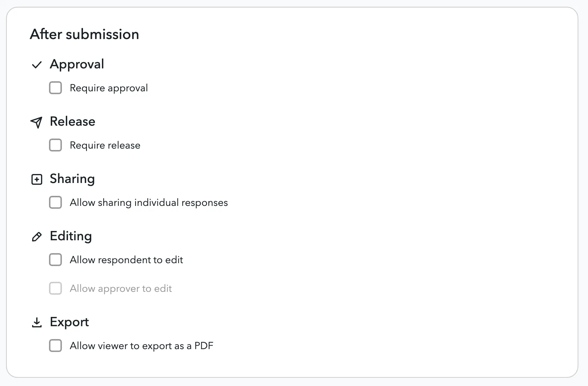Screen dimensions: 588x386
Task: Enable Allow viewer to export as PDF
Action: coord(55,346)
